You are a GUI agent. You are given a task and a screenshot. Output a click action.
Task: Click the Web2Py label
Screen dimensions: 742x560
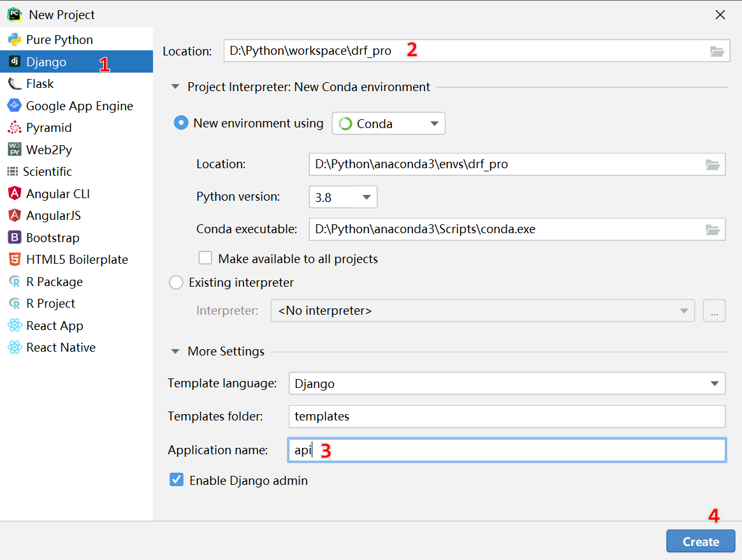point(49,150)
